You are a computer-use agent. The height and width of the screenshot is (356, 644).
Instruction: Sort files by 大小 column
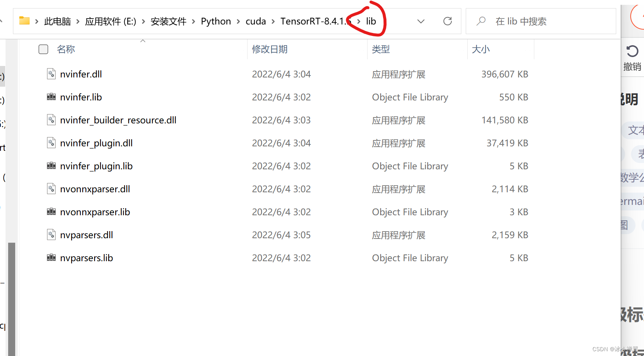coord(481,49)
